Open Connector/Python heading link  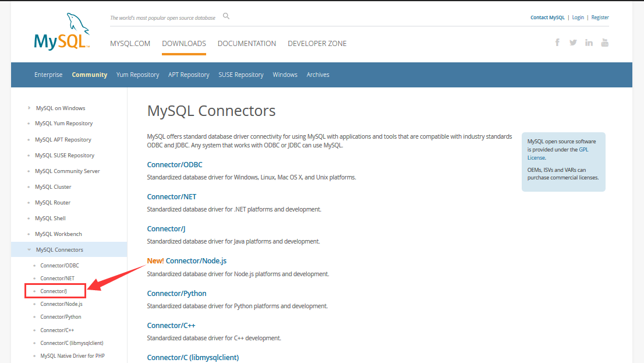pyautogui.click(x=176, y=293)
